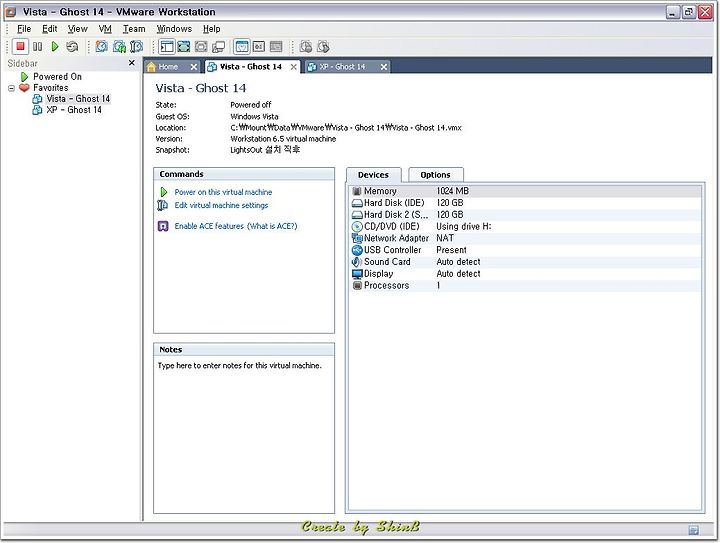The width and height of the screenshot is (720, 543).
Task: Close the Home tab
Action: [194, 67]
